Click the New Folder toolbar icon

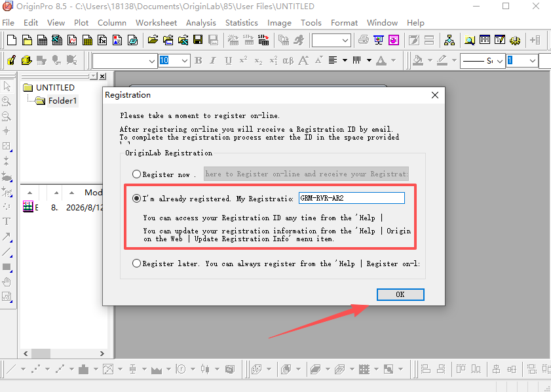27,40
